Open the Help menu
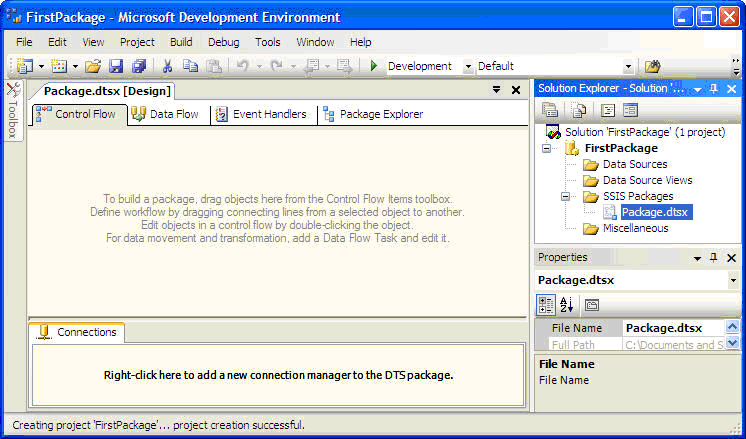The image size is (746, 439). [x=361, y=42]
